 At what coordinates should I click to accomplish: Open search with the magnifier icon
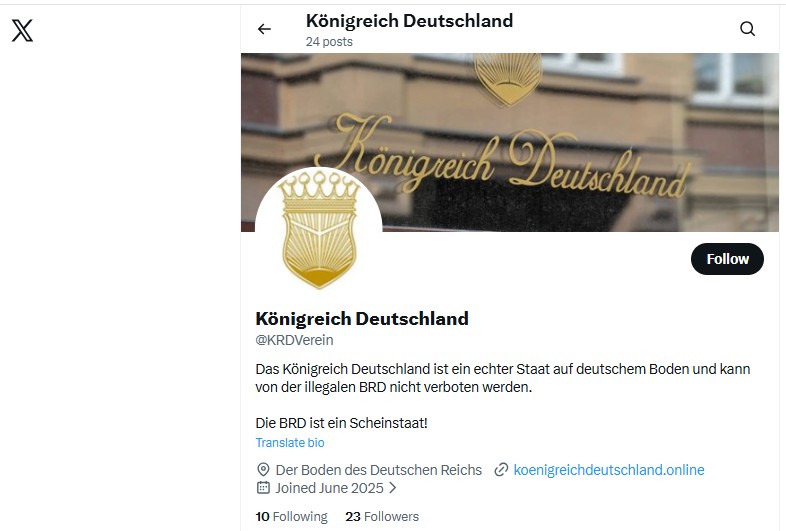pos(747,29)
